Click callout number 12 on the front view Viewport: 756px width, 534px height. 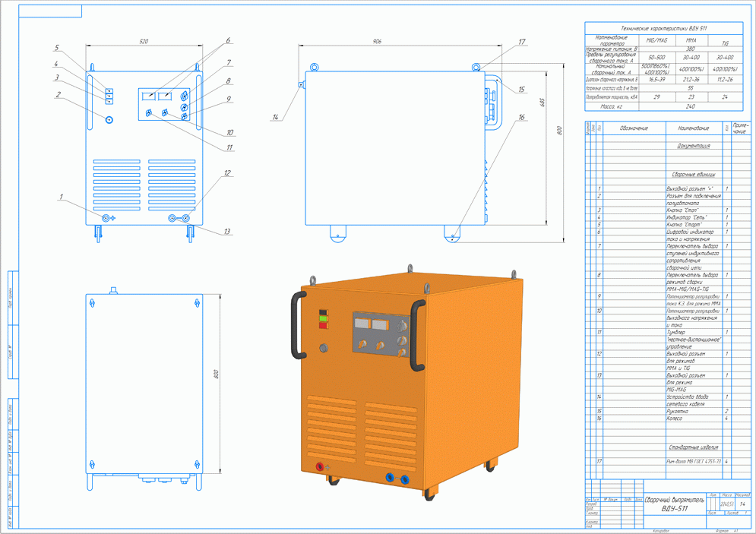point(228,172)
